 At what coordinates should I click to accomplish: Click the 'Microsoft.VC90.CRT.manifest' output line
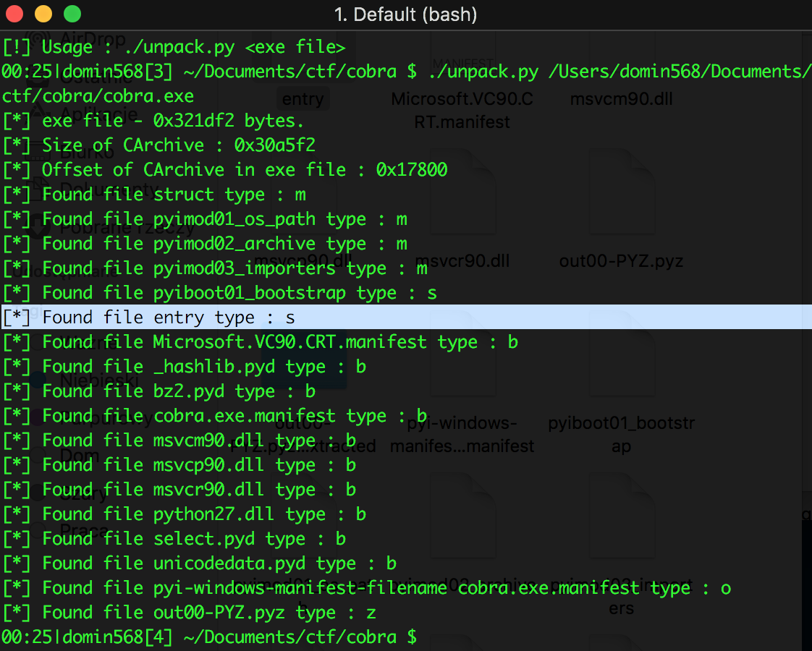point(261,342)
